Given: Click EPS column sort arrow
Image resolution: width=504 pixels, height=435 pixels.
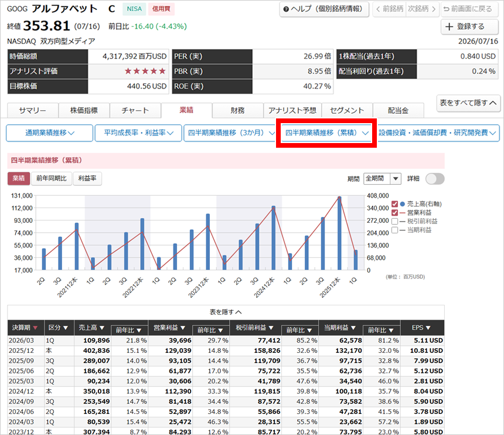Looking at the screenshot, I should [428, 328].
